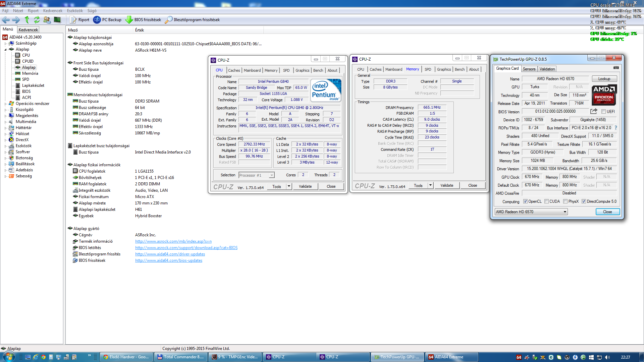
Task: Open the AMD Radeon HD 6570 dropdown
Action: coord(565,212)
